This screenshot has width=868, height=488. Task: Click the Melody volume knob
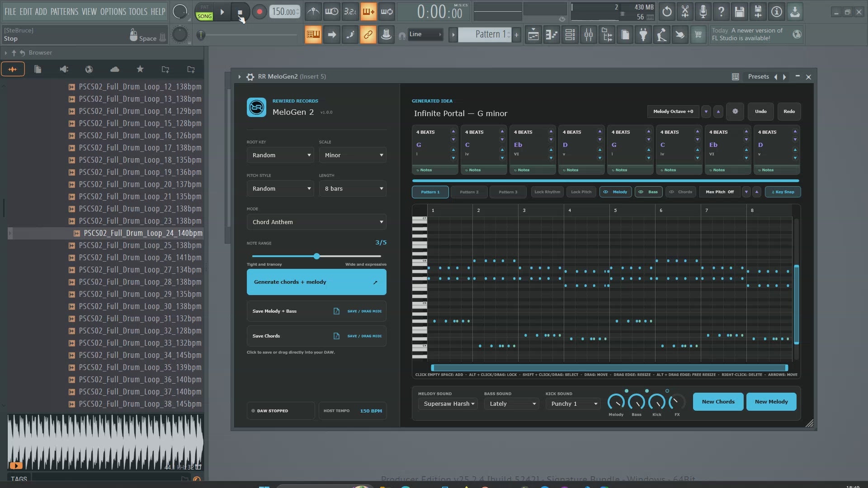click(x=616, y=402)
